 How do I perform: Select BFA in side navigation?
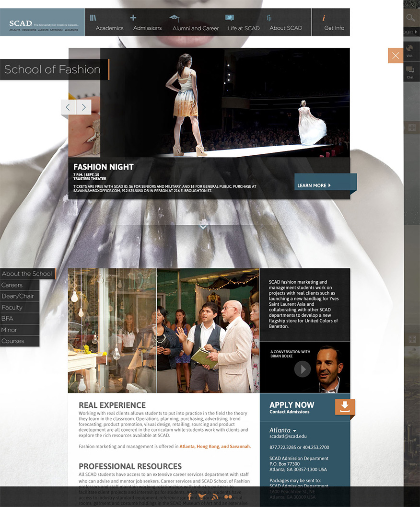tap(19, 319)
